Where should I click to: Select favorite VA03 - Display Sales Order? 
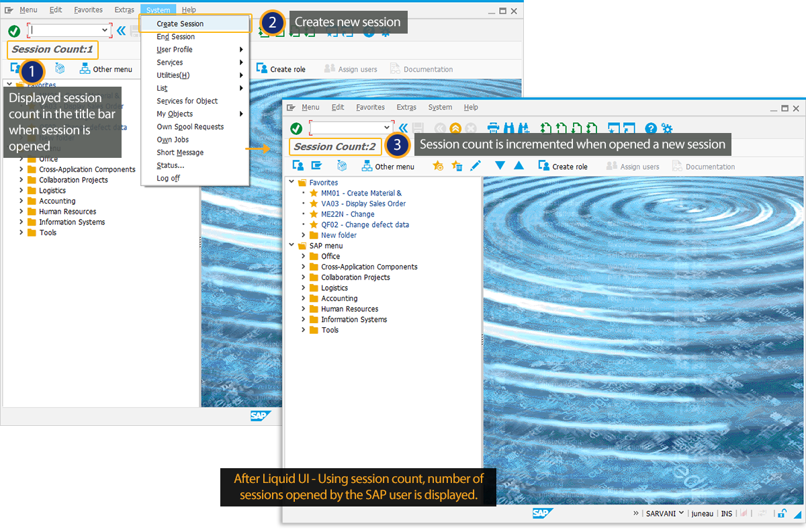363,204
